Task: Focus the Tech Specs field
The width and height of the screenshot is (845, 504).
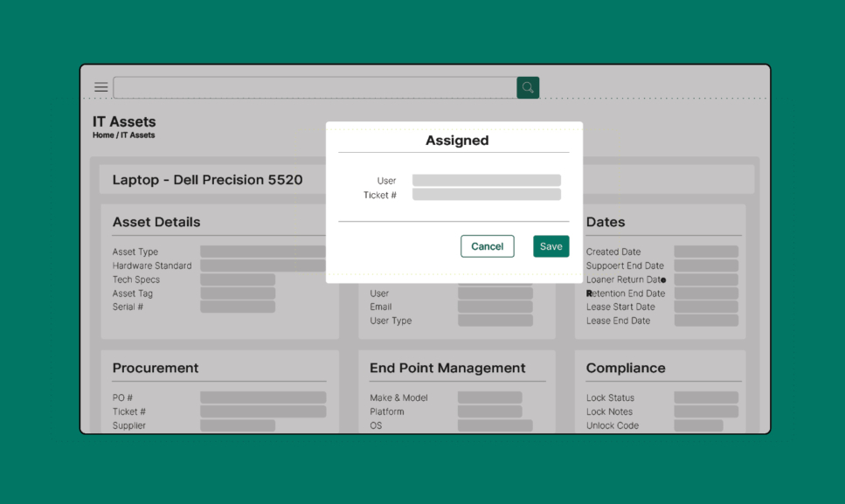Action: (x=238, y=280)
